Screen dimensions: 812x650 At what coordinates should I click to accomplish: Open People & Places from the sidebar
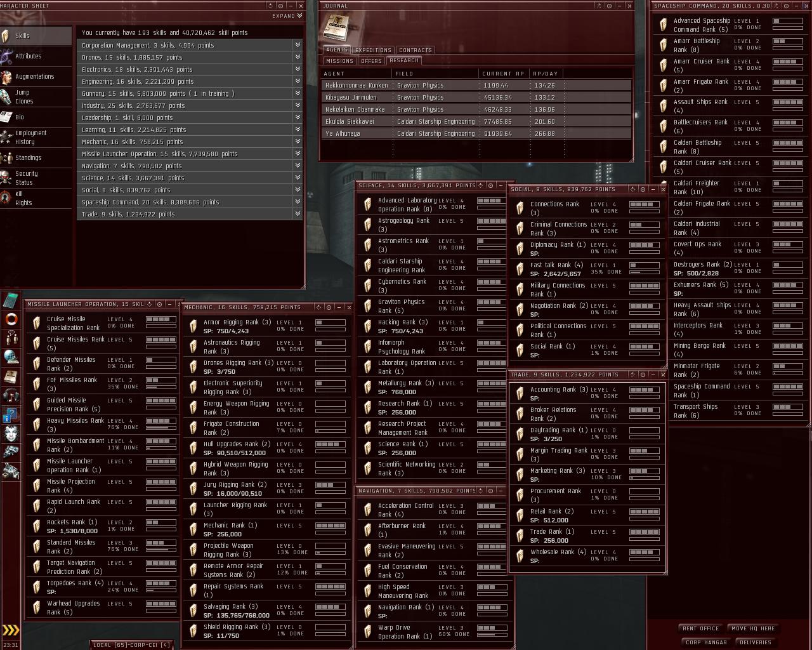pos(10,338)
